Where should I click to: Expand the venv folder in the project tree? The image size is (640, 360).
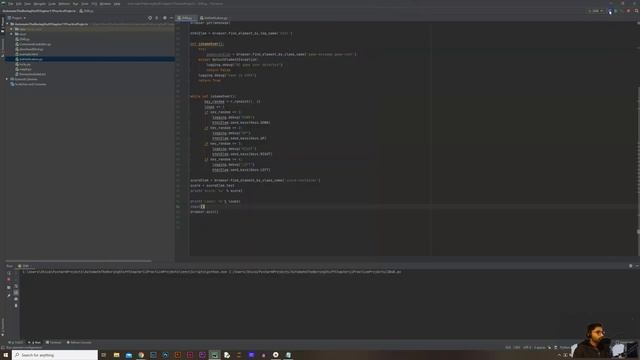pos(11,29)
